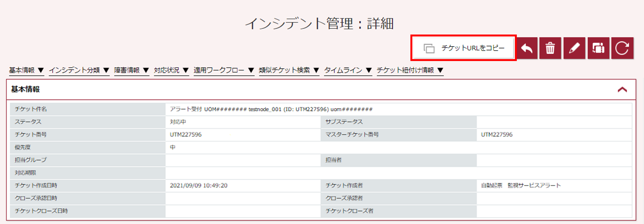This screenshot has height=224, width=644.
Task: Click the pencil edit icon
Action: (574, 48)
